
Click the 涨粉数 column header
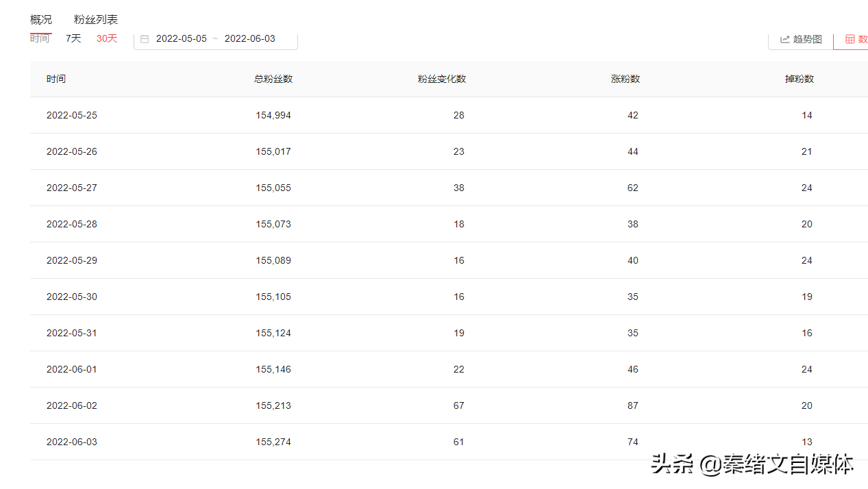625,79
